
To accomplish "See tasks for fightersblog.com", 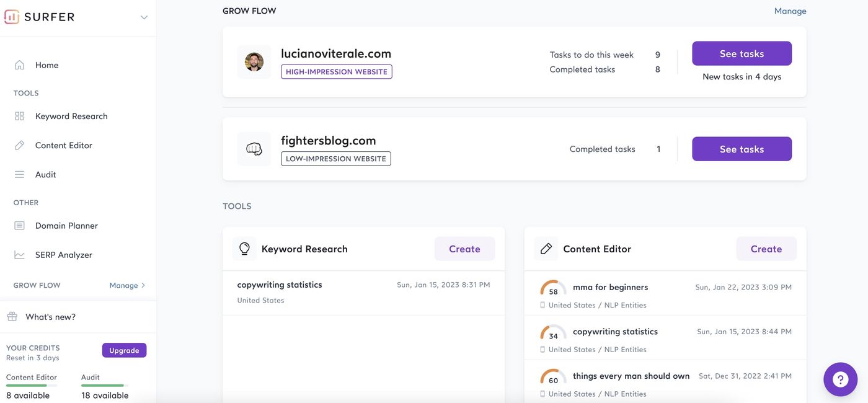I will pos(742,149).
